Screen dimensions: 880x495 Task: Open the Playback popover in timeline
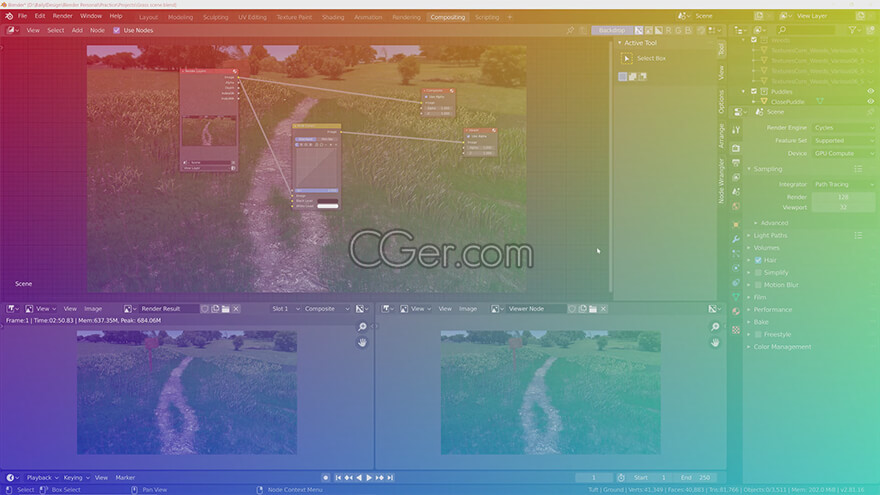[x=42, y=478]
